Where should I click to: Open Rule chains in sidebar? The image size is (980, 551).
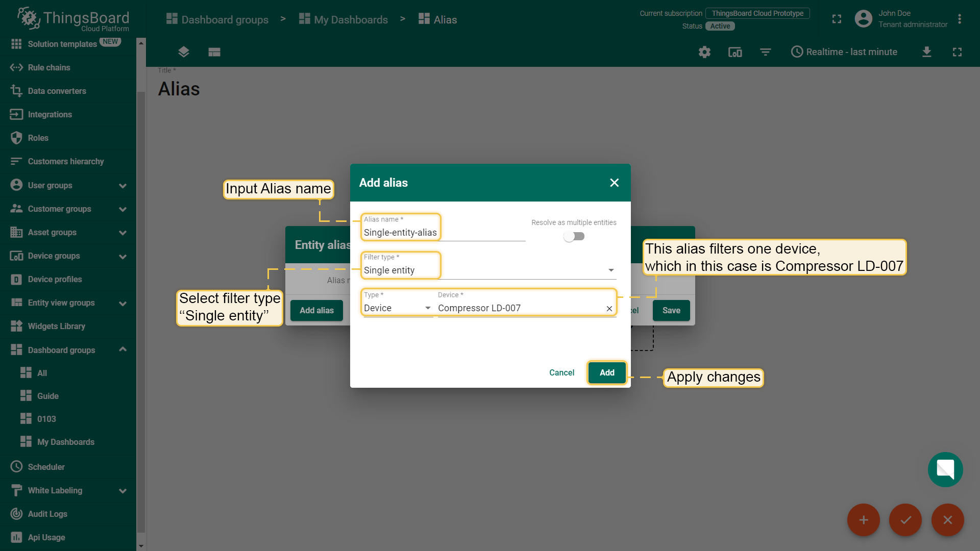point(49,67)
